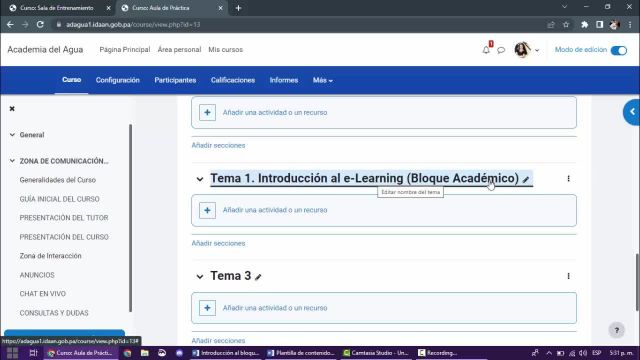The width and height of the screenshot is (640, 360).
Task: Open the Participantes tab
Action: click(x=175, y=80)
